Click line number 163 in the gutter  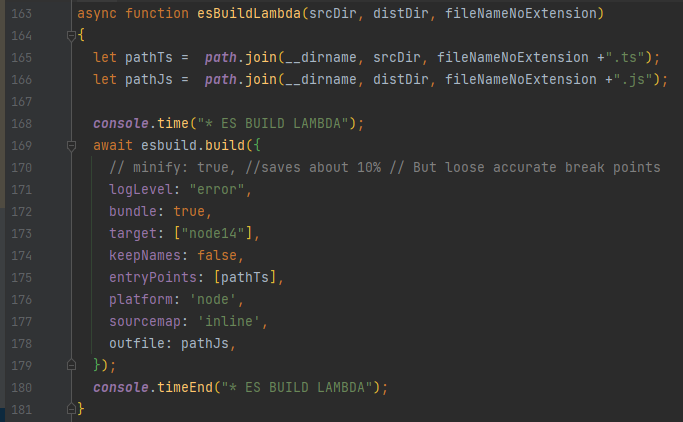pos(21,14)
